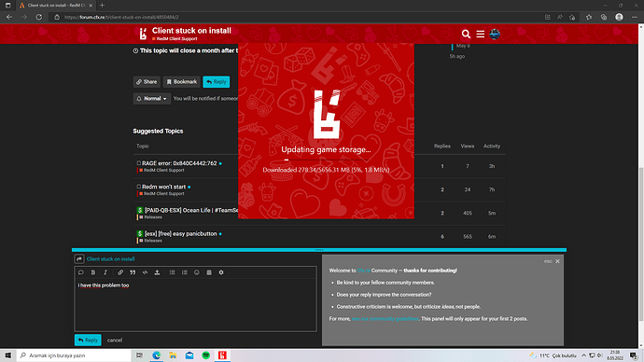Click the composer resize grip bar
The height and width of the screenshot is (362, 644).
click(x=319, y=249)
